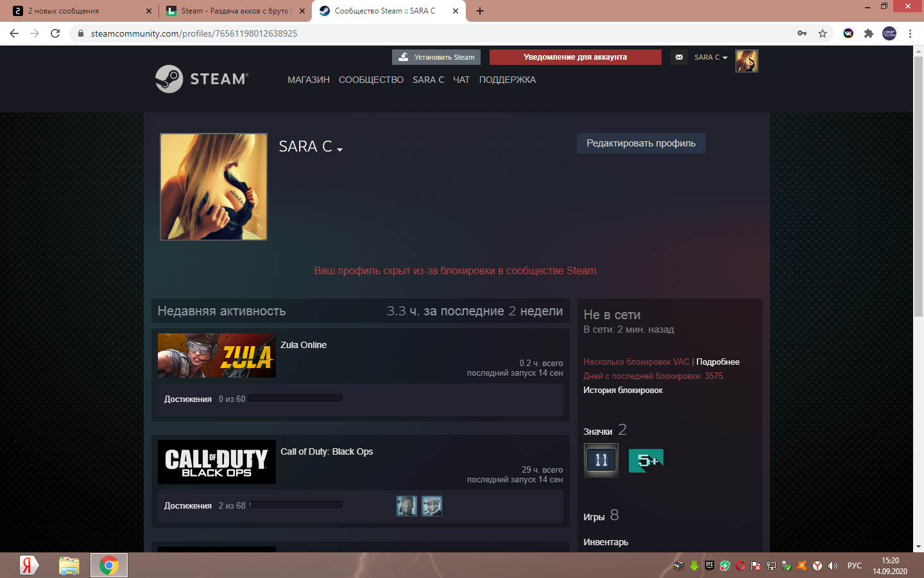Open the 'Игры' games link
924x578 pixels.
(594, 517)
